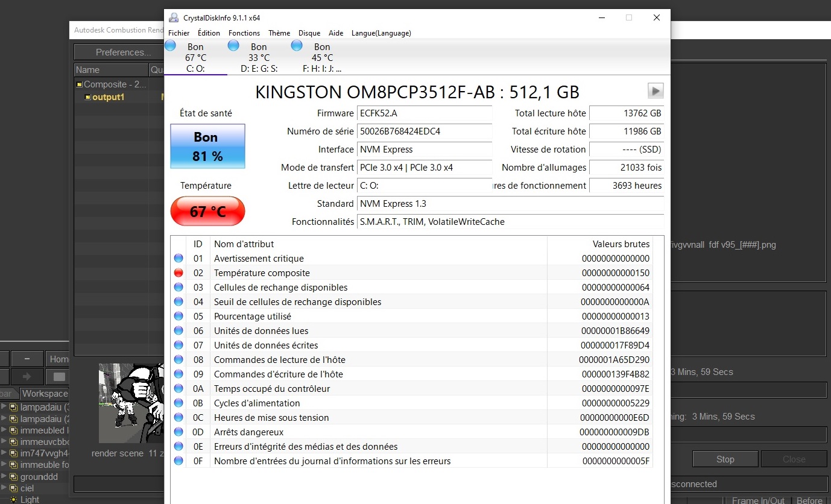This screenshot has height=504, width=831.
Task: Open the Fonctions menu
Action: 244,33
